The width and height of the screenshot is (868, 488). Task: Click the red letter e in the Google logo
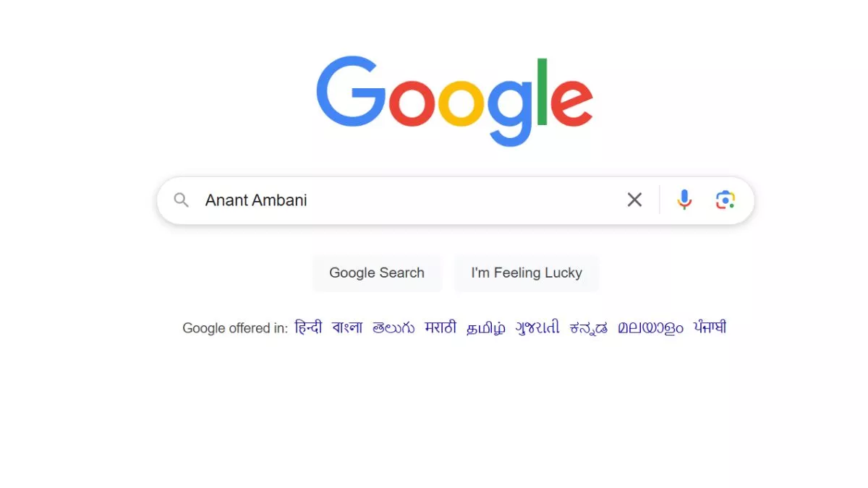tap(571, 103)
